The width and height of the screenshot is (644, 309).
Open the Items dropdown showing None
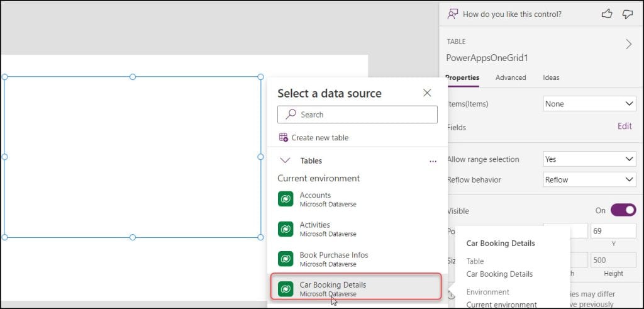(589, 104)
